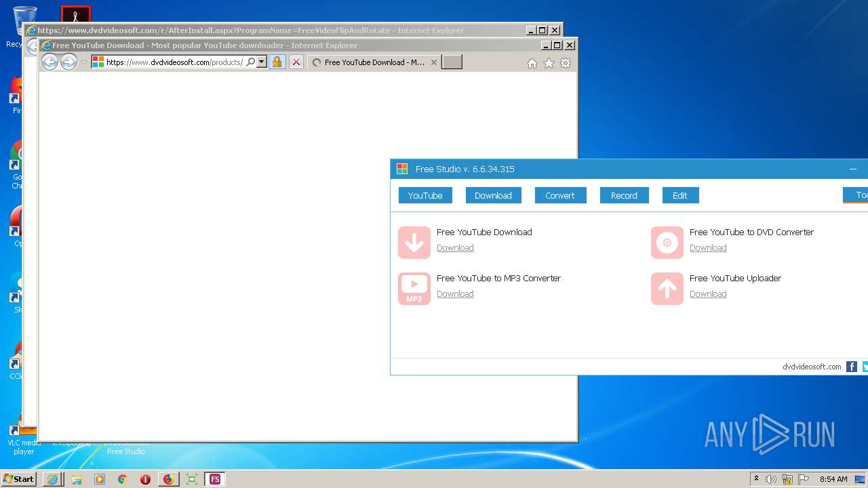Click 'Free YouTube Download' product title
868x488 pixels.
tap(484, 232)
